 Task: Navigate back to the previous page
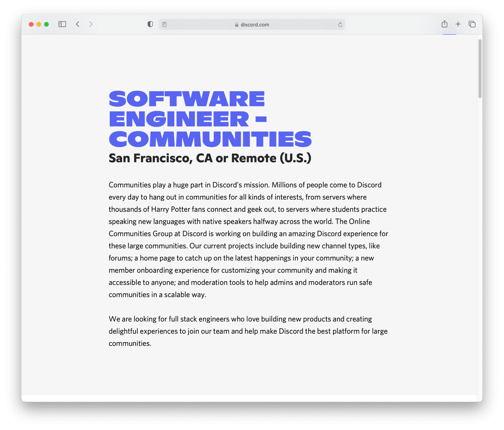[x=78, y=24]
